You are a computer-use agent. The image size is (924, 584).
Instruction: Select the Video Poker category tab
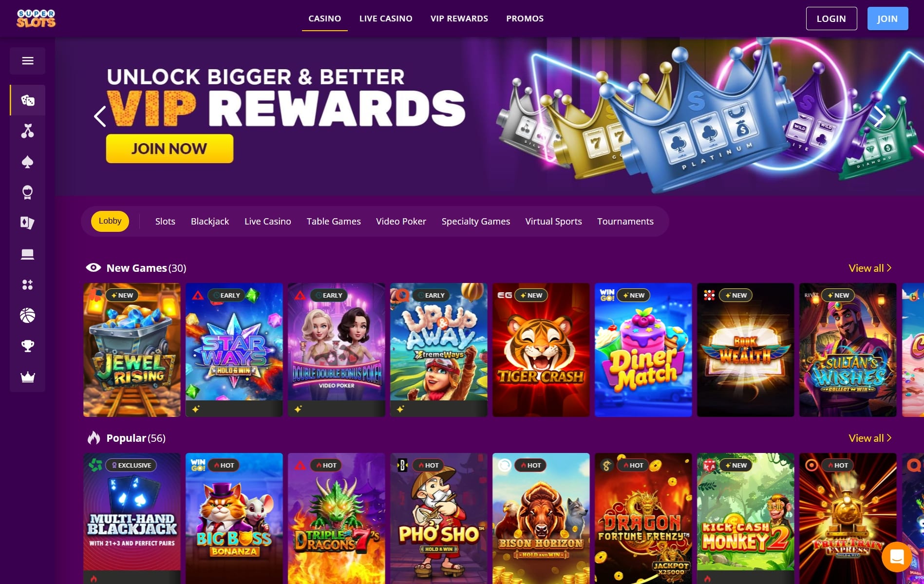point(401,221)
